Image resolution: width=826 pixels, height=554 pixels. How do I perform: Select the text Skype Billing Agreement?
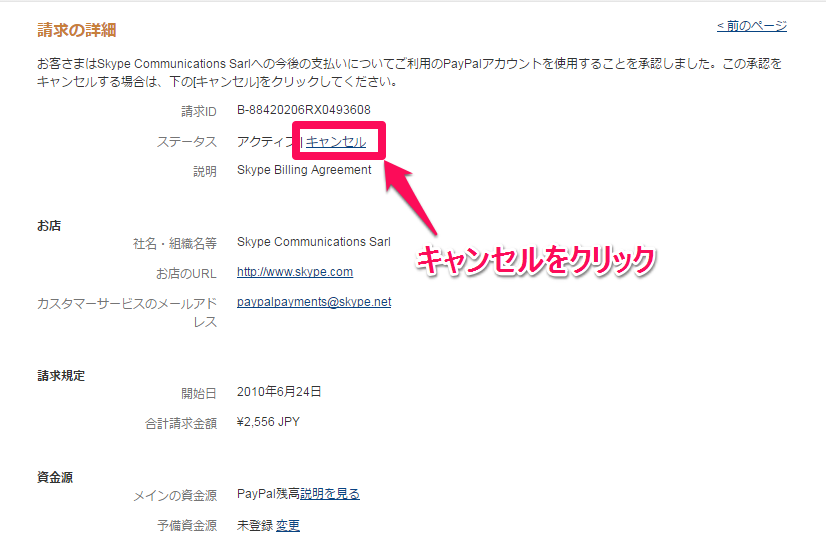(x=304, y=170)
